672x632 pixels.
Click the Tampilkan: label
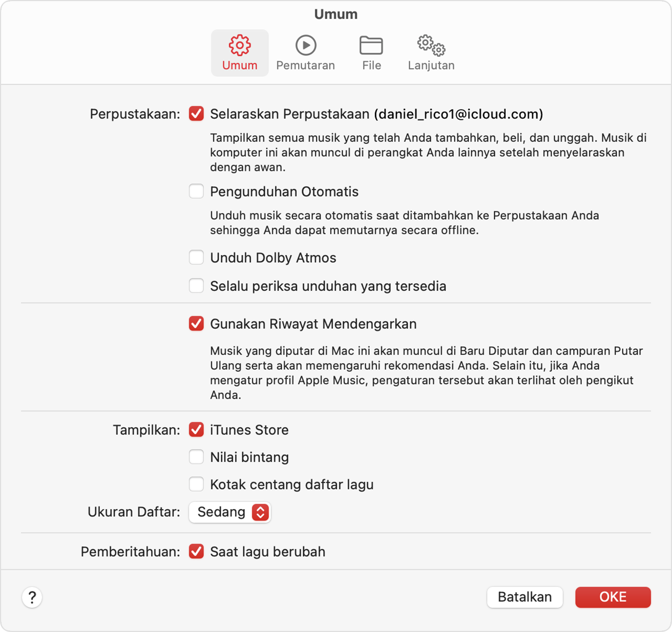click(x=146, y=430)
